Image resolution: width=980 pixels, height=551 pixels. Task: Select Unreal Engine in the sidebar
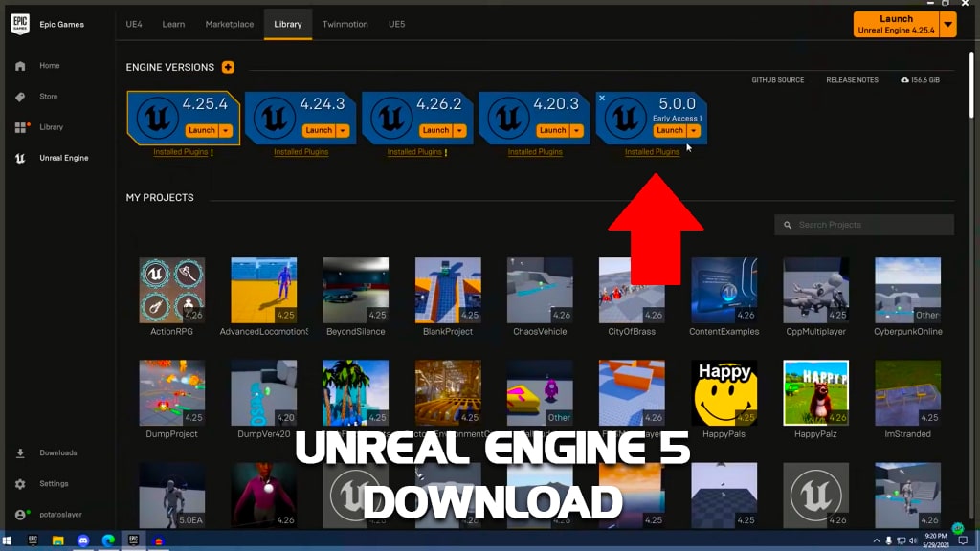(64, 158)
